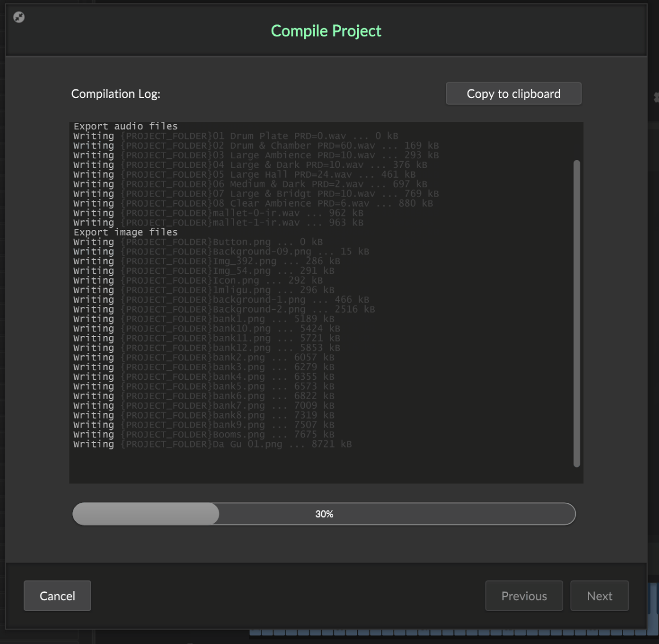Cancel the project compilation
Screen dimensions: 659x644
pyautogui.click(x=57, y=596)
